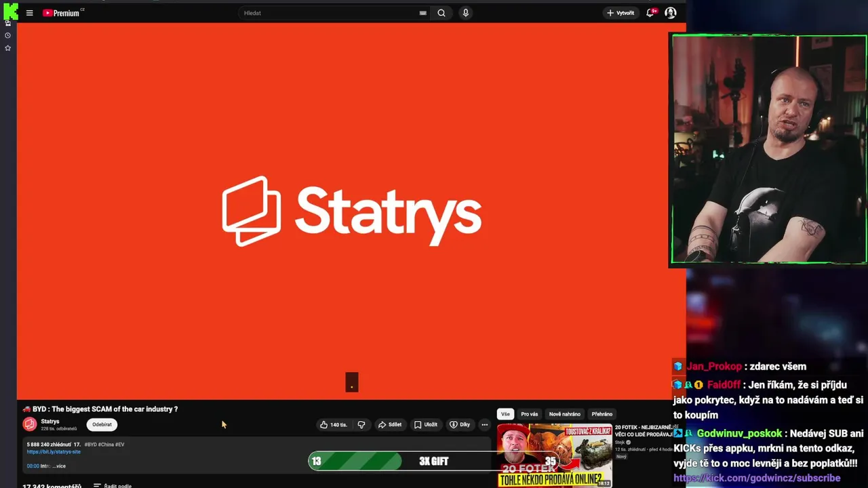Select the Pro vás filter chip

click(530, 414)
